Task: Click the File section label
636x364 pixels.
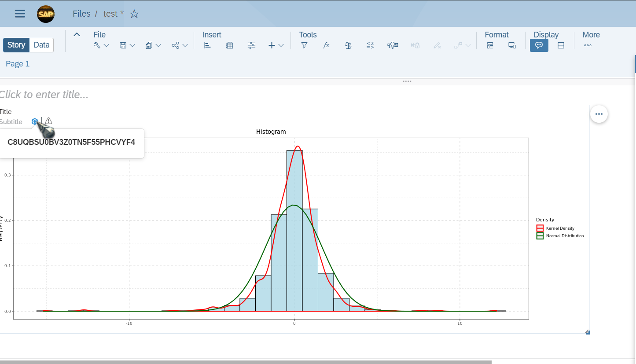Action: pyautogui.click(x=99, y=35)
